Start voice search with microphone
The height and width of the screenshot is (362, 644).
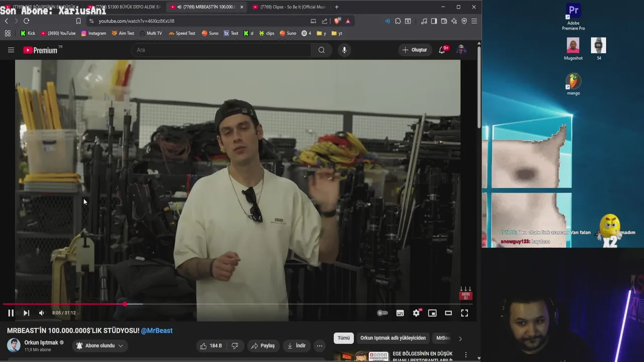[x=344, y=50]
